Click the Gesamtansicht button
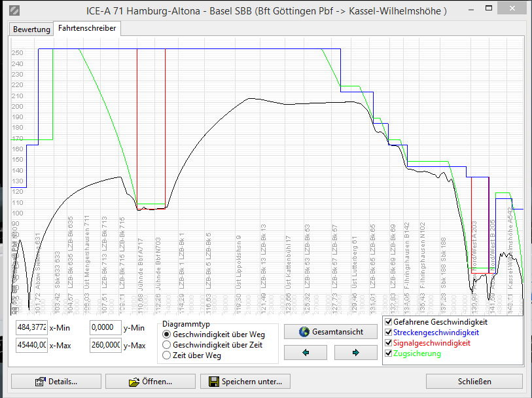This screenshot has height=398, width=532. pyautogui.click(x=330, y=331)
